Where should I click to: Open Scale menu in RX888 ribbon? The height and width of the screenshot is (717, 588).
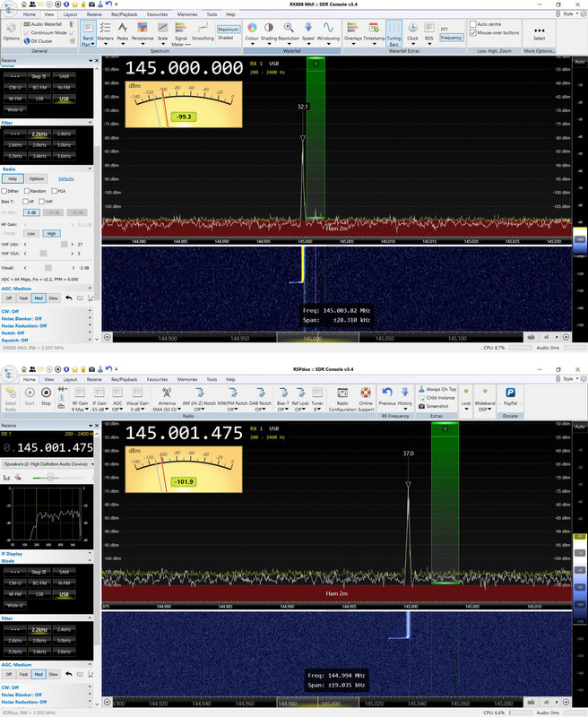[162, 33]
